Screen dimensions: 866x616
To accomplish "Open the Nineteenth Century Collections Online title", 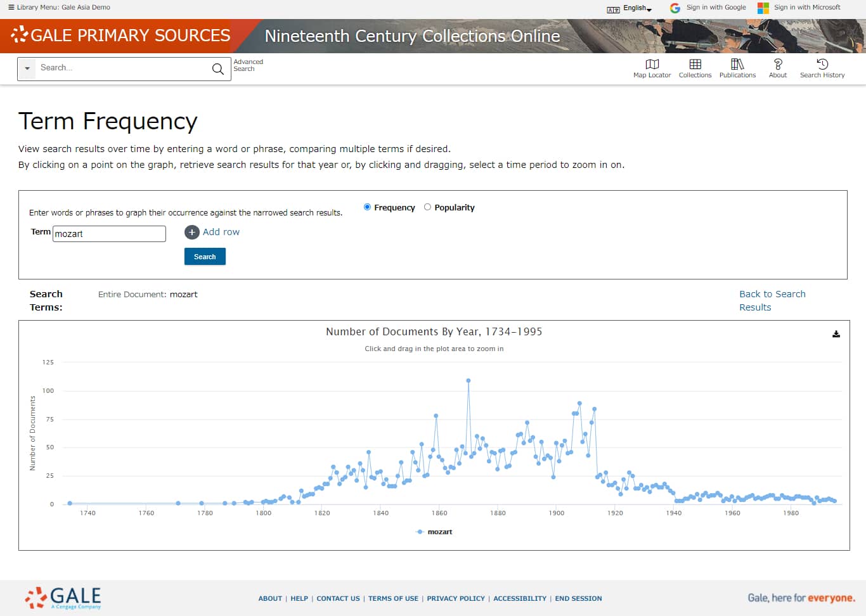I will 412,36.
